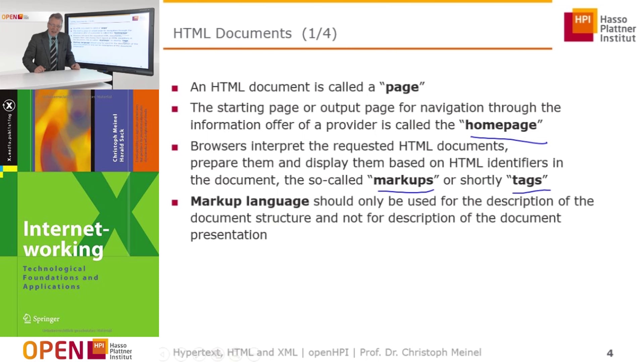This screenshot has height=362, width=644.
Task: Select the underlined word 'tags'
Action: (528, 180)
